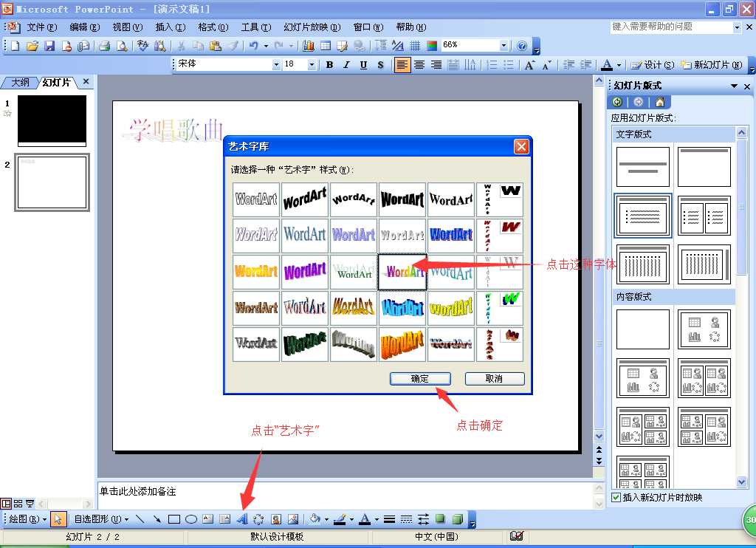Open the Slide Layout task pane dropdown
Screen dimensions: 756x548
click(x=735, y=86)
